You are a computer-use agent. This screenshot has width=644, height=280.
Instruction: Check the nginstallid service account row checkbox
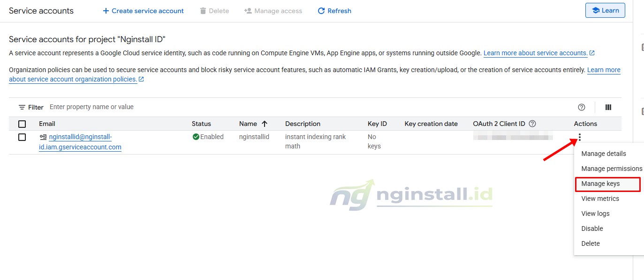[x=22, y=137]
